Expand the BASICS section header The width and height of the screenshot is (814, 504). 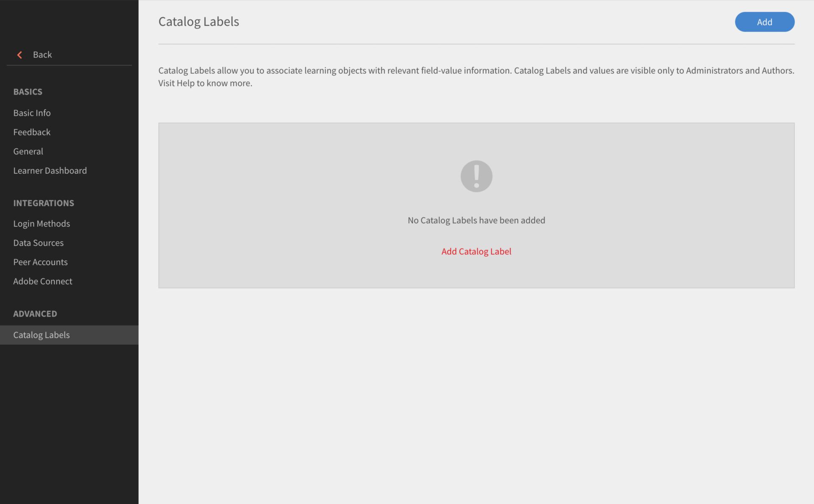28,92
